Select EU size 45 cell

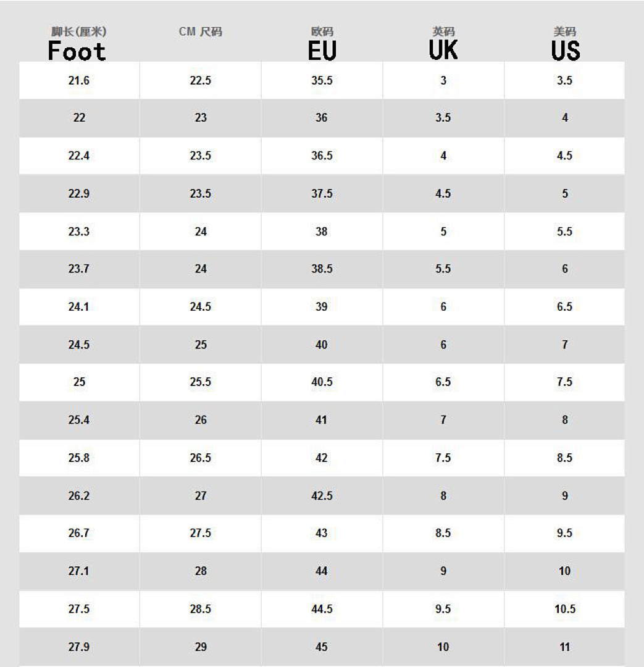tap(322, 647)
